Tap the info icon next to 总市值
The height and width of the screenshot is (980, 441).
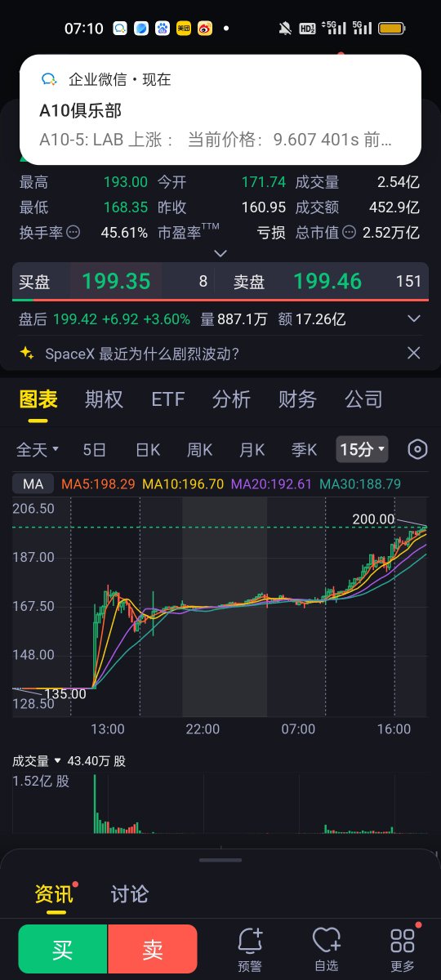[350, 233]
